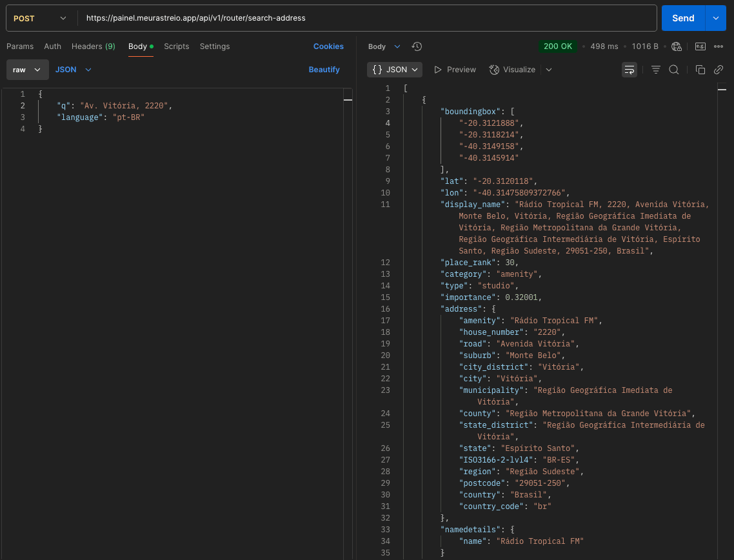Screen dimensions: 734x560
Task: Click the save response example icon
Action: coord(700,46)
